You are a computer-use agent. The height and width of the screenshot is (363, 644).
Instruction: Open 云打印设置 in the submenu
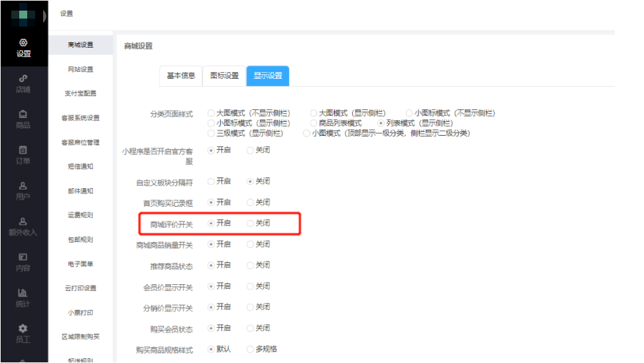(80, 288)
